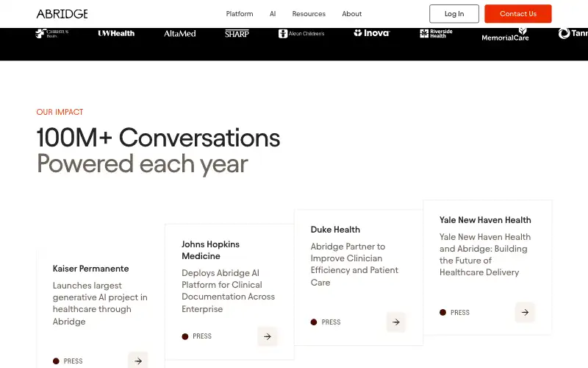Click the Yale New Haven Health title
The height and width of the screenshot is (368, 588).
click(485, 220)
